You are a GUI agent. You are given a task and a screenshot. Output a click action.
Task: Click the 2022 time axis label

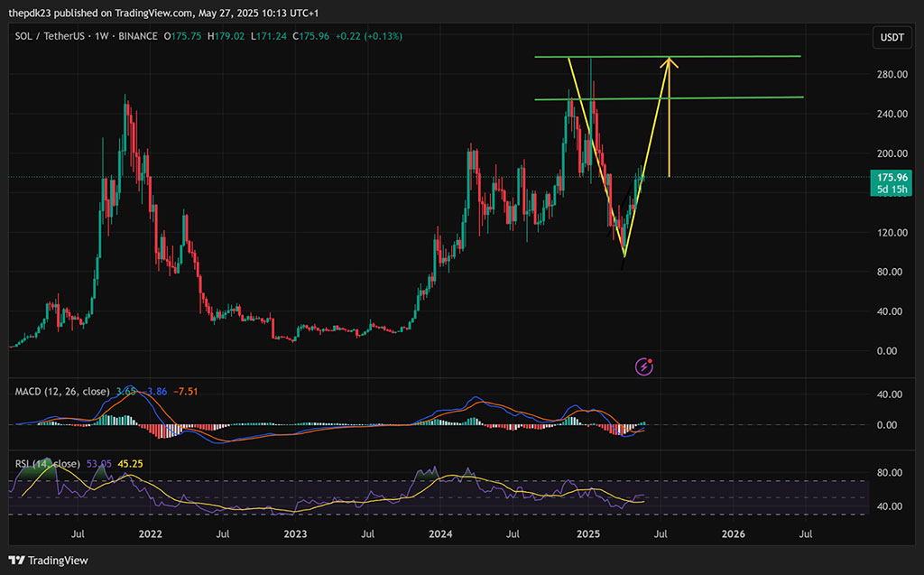pos(151,533)
